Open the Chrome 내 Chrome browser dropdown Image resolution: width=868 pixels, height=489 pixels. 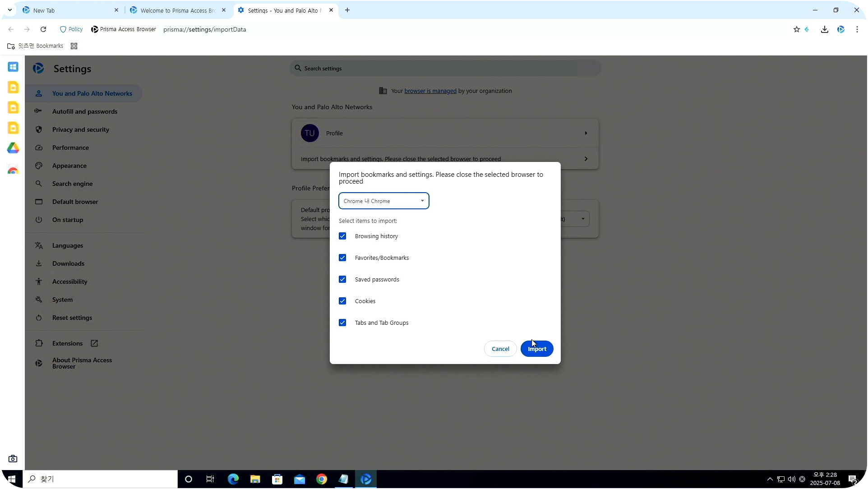384,201
